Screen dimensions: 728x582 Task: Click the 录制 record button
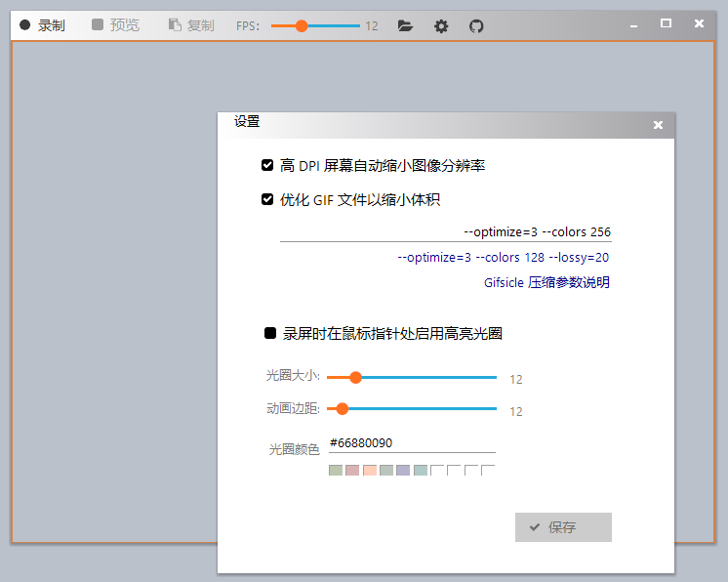tap(42, 25)
